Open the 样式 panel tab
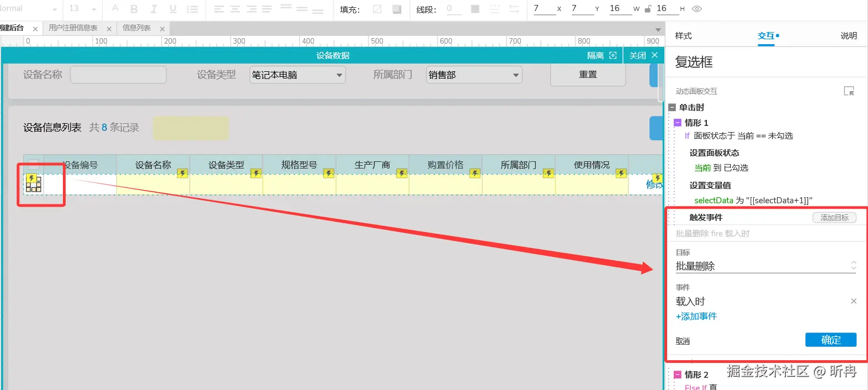Screen dimensions: 868x390 click(683, 36)
